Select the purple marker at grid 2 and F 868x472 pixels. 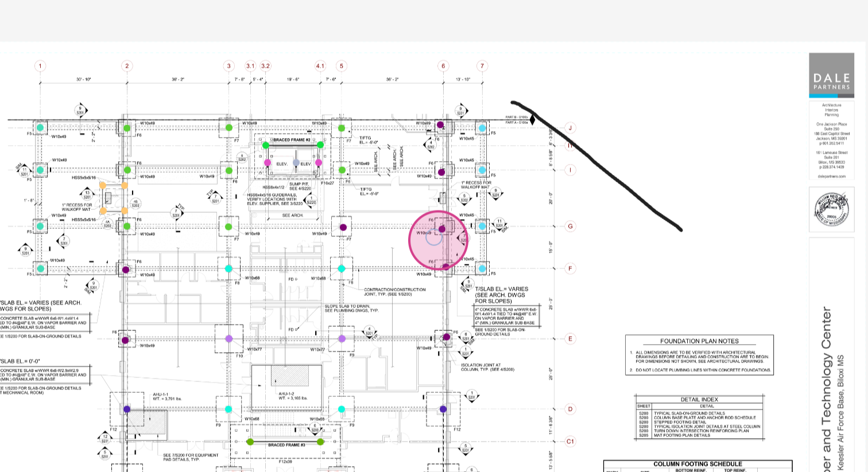[x=126, y=269]
